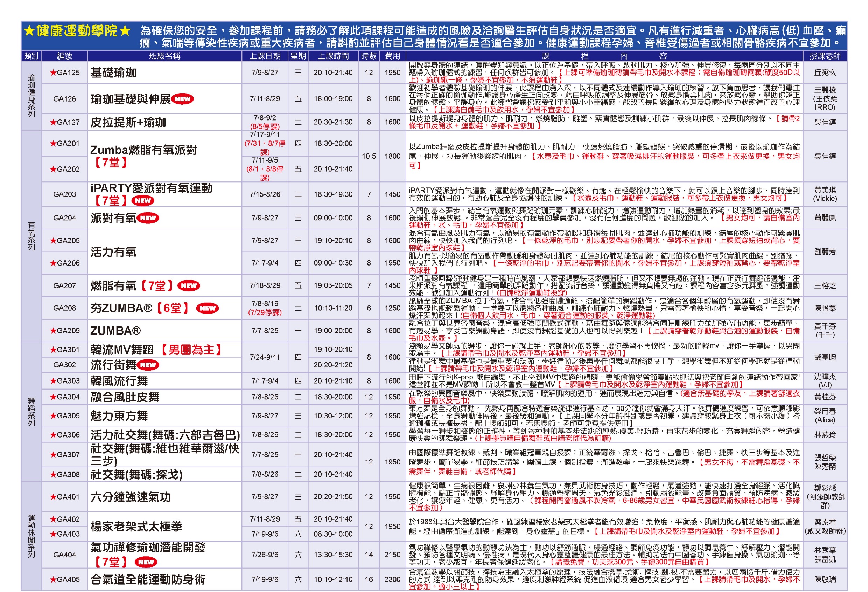Select the 有氧系列 category label
Screen dimensions: 868x592
pos(31,236)
